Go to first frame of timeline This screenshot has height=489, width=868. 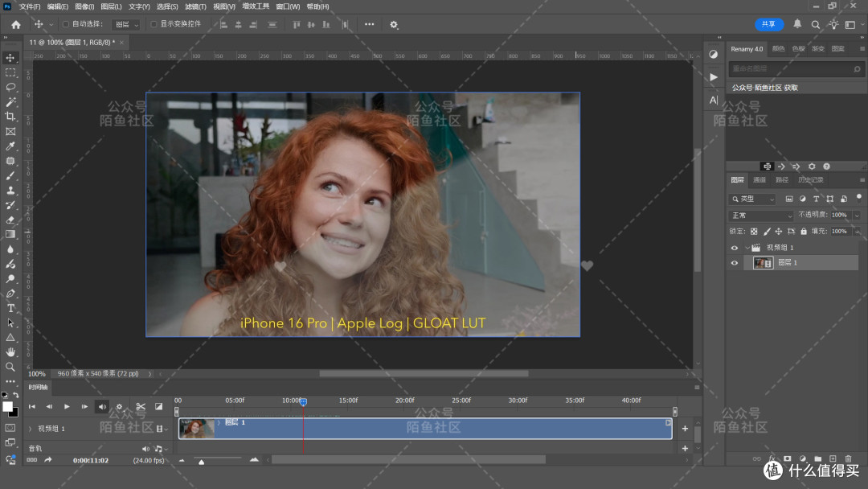(x=32, y=406)
